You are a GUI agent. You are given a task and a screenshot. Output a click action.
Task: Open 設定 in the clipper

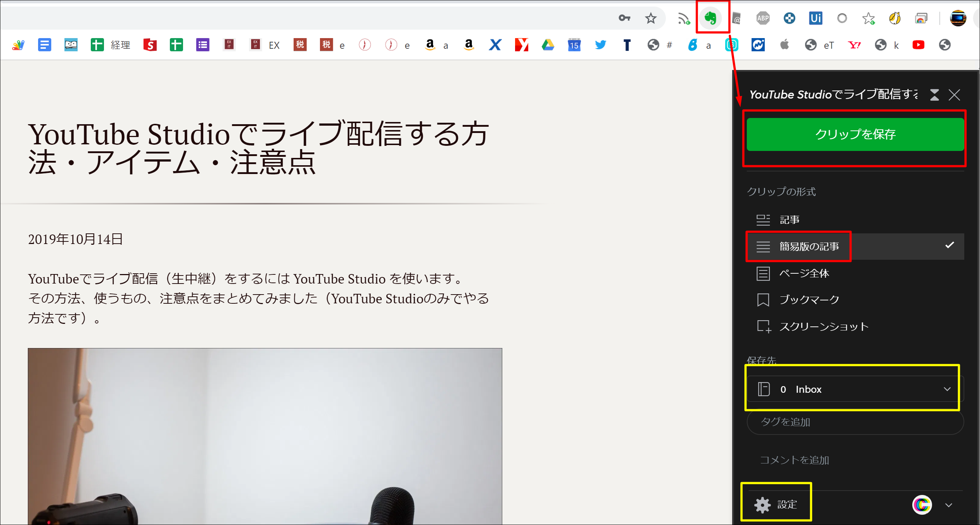(x=776, y=505)
